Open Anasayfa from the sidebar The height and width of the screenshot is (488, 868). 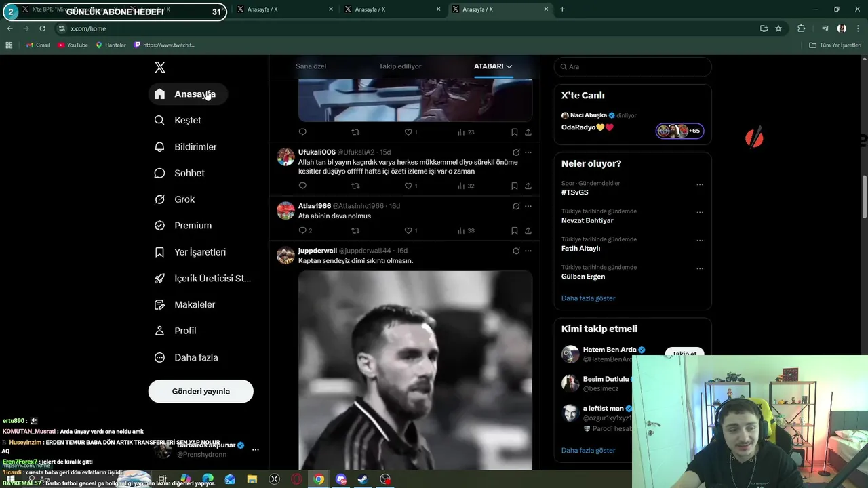coord(187,94)
